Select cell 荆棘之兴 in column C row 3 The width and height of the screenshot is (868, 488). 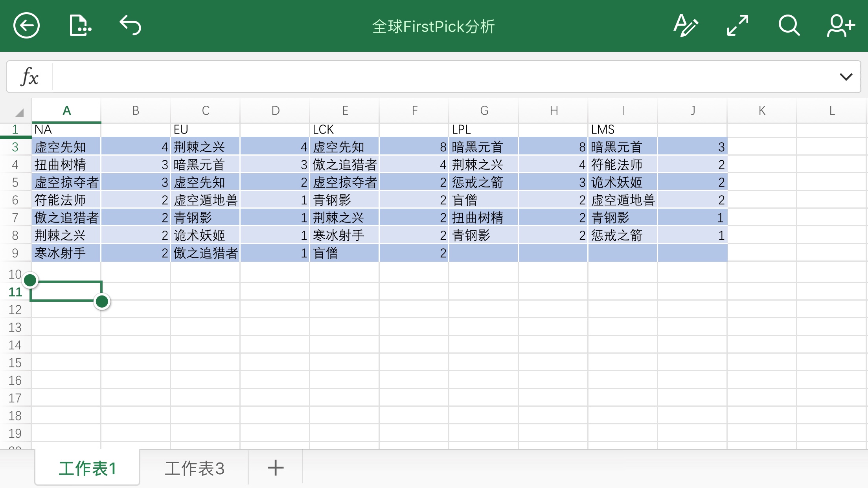click(x=205, y=147)
